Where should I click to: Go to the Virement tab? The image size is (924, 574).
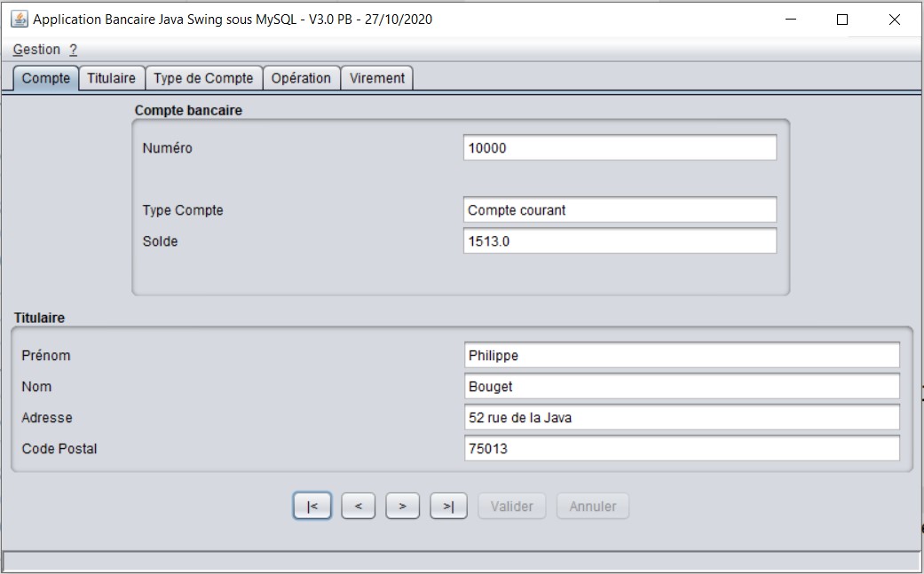pos(377,78)
